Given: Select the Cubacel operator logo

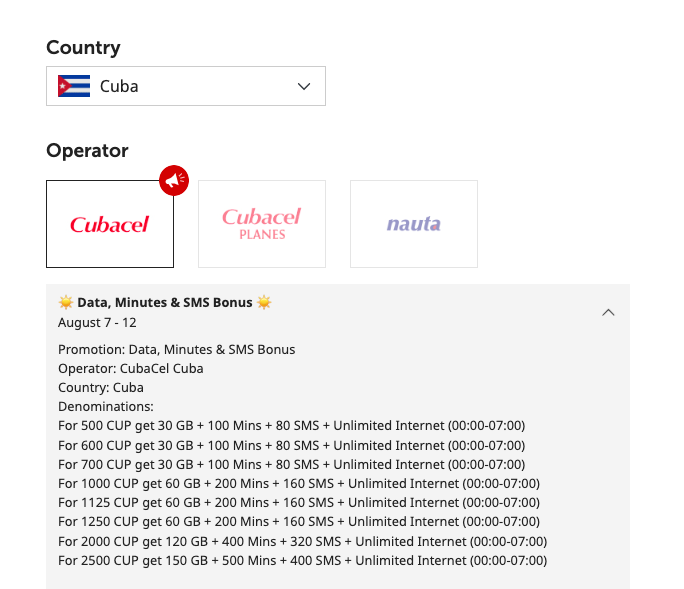Looking at the screenshot, I should [110, 224].
